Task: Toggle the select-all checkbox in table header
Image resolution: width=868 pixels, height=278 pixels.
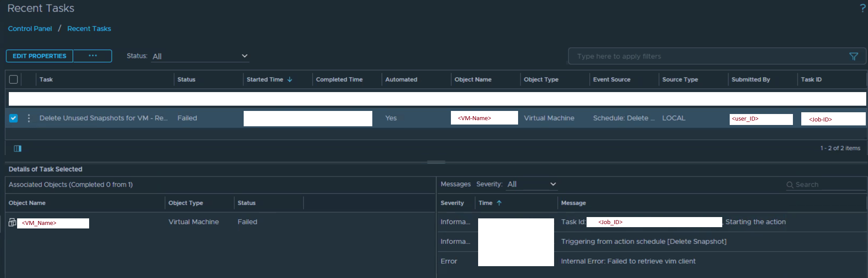Action: click(x=14, y=79)
